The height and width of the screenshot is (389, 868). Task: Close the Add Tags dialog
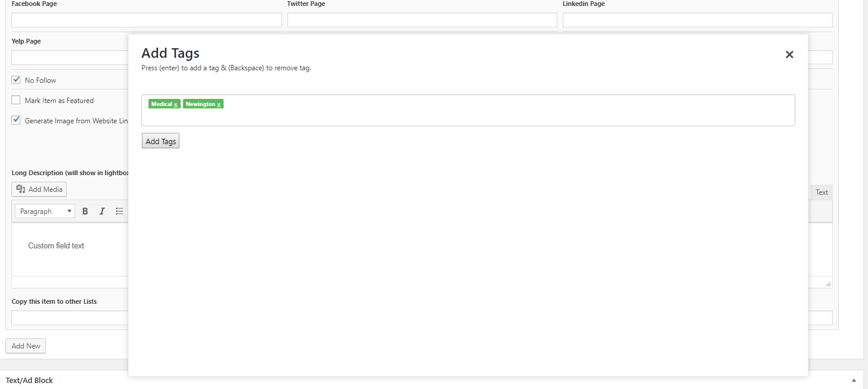pyautogui.click(x=789, y=55)
